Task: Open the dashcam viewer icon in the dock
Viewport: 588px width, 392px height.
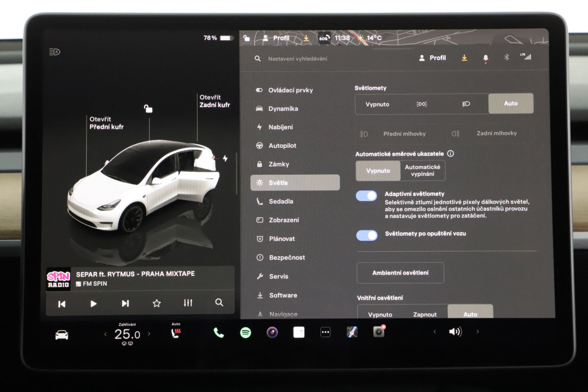Action: [378, 332]
